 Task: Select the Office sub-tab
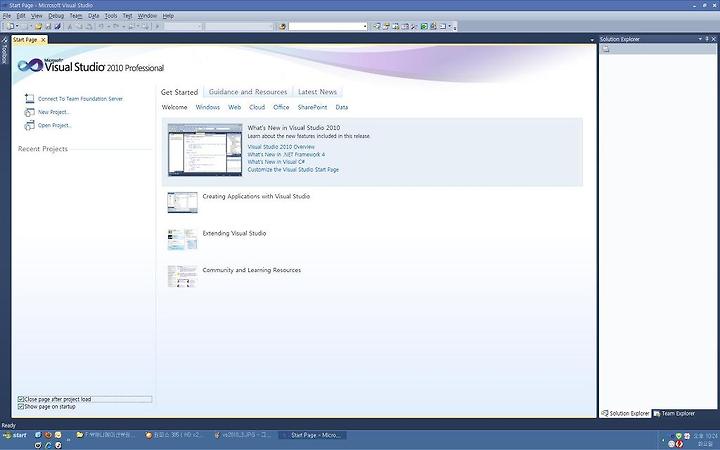tap(281, 107)
